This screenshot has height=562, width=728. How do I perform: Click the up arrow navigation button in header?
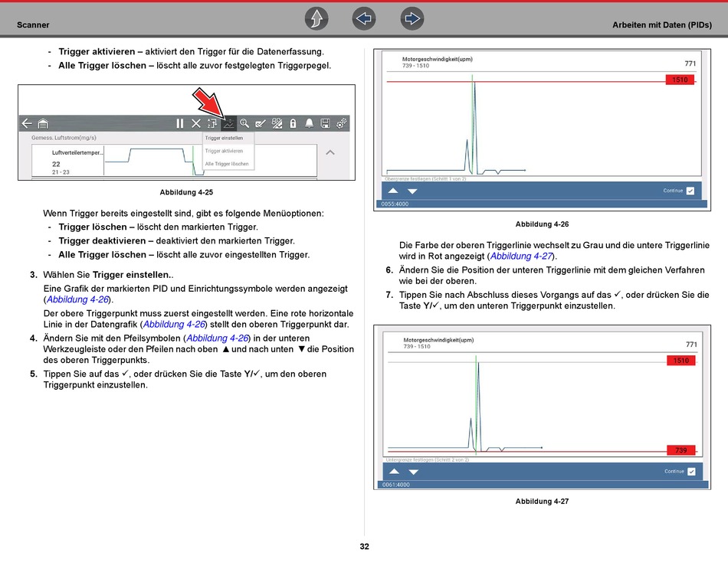click(x=316, y=19)
